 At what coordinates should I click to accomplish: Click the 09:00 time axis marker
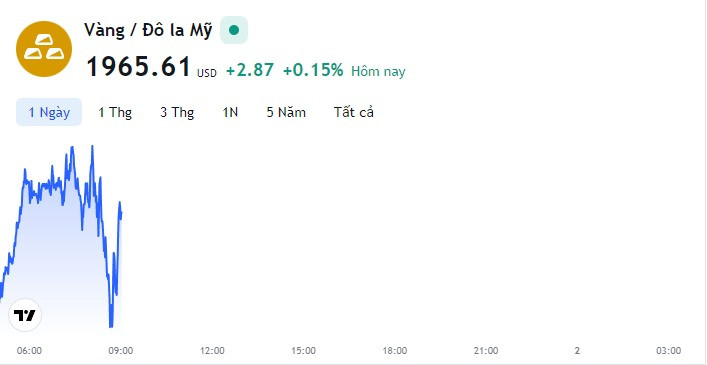click(121, 351)
